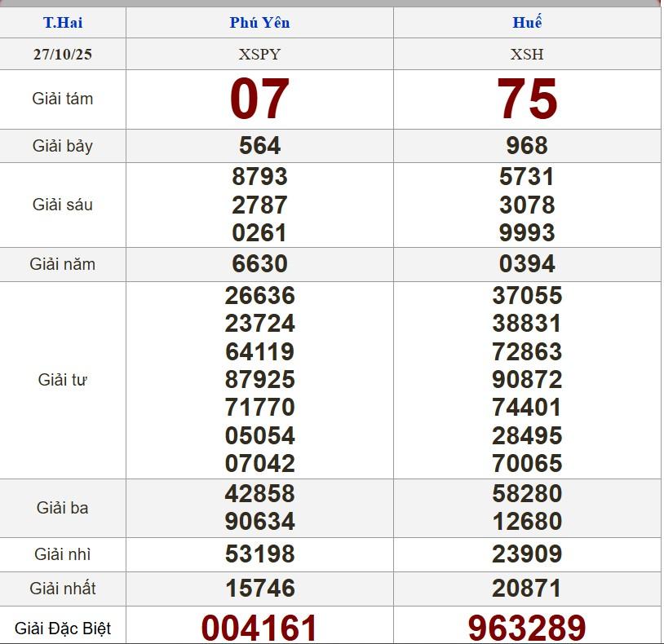Click the Giải ba number 90634
The image size is (664, 644).
(x=259, y=522)
